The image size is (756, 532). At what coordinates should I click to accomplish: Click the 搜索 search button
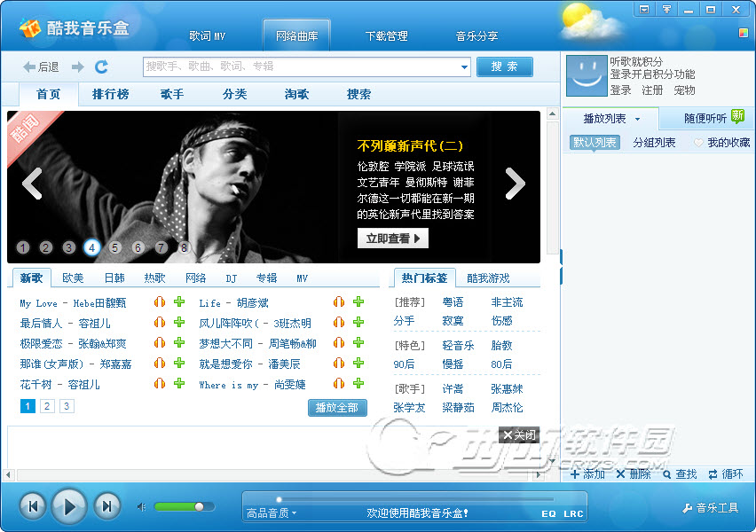504,66
